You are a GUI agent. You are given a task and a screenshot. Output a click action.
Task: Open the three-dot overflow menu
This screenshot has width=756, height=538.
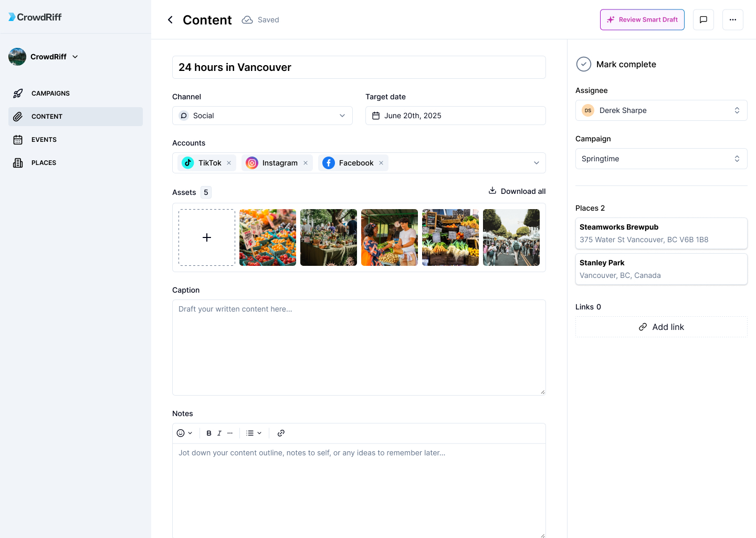click(732, 19)
